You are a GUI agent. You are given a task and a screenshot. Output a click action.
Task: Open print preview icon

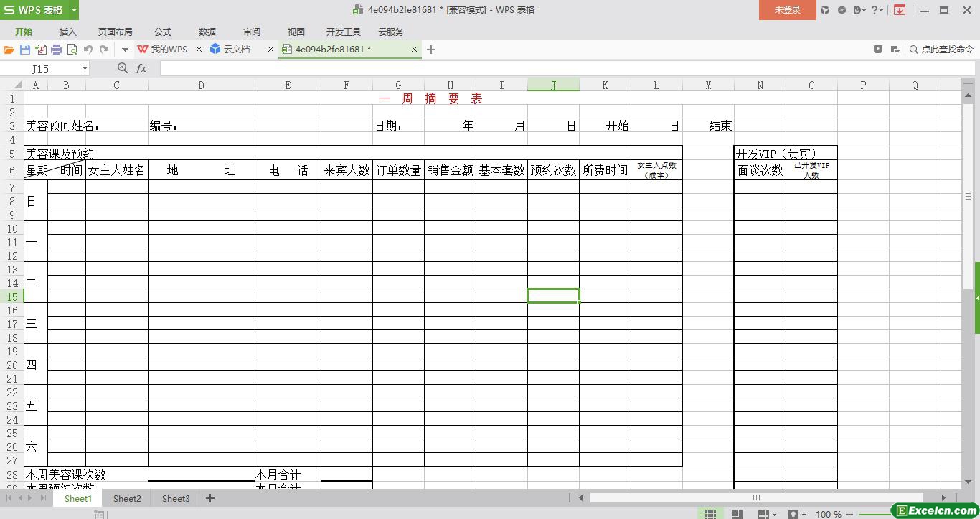[72, 50]
